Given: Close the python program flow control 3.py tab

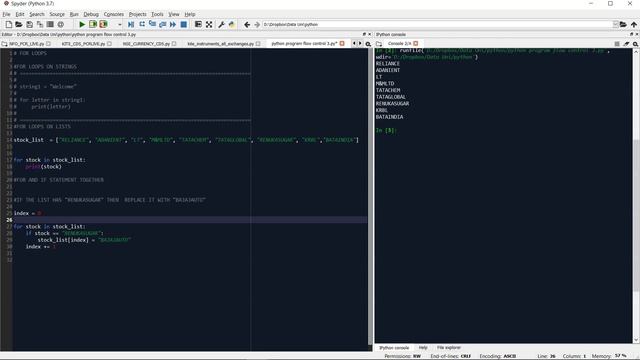Looking at the screenshot, I should pyautogui.click(x=342, y=44).
